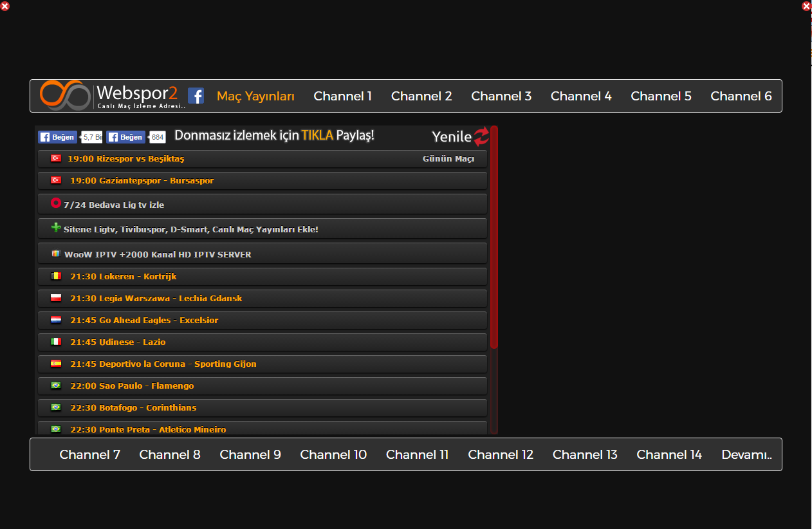This screenshot has width=812, height=529.
Task: Click the orange TIKLA link
Action: (317, 135)
